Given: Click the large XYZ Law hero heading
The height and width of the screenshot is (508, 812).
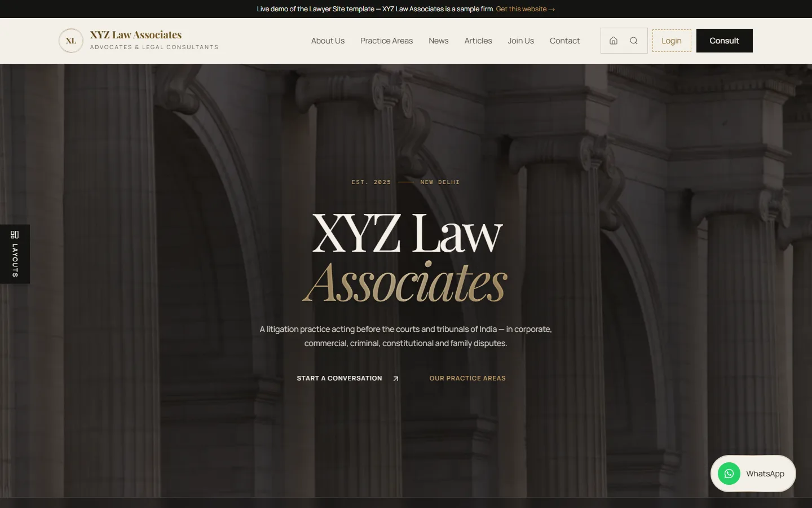Looking at the screenshot, I should click(407, 232).
